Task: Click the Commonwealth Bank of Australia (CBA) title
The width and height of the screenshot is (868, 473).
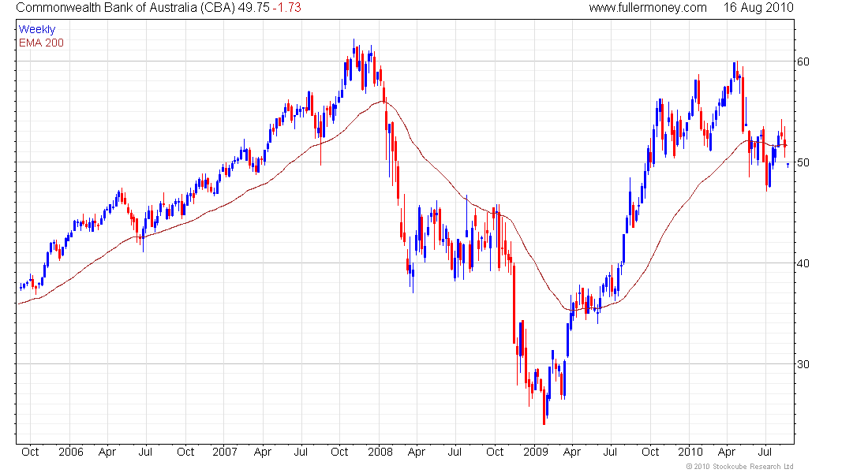Action: tap(125, 8)
